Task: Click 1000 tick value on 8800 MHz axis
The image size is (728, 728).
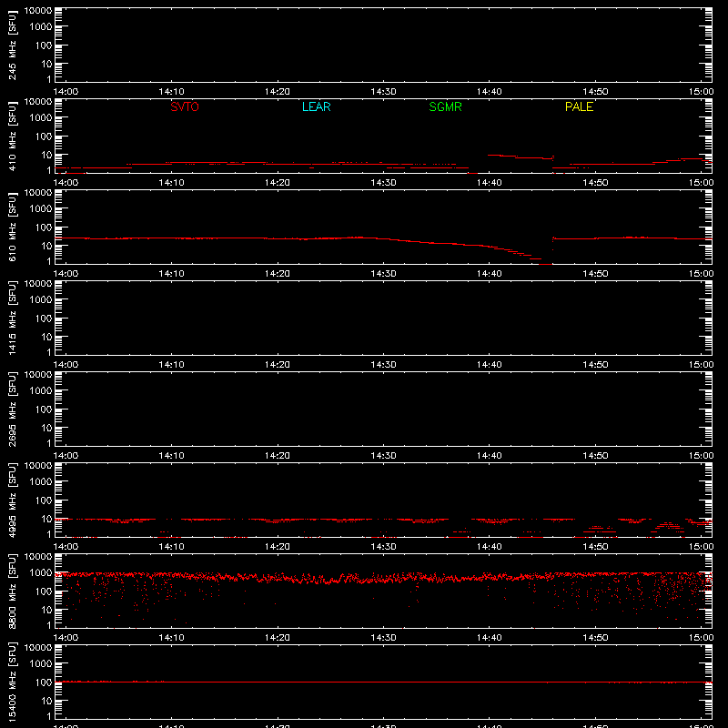Action: (41, 573)
